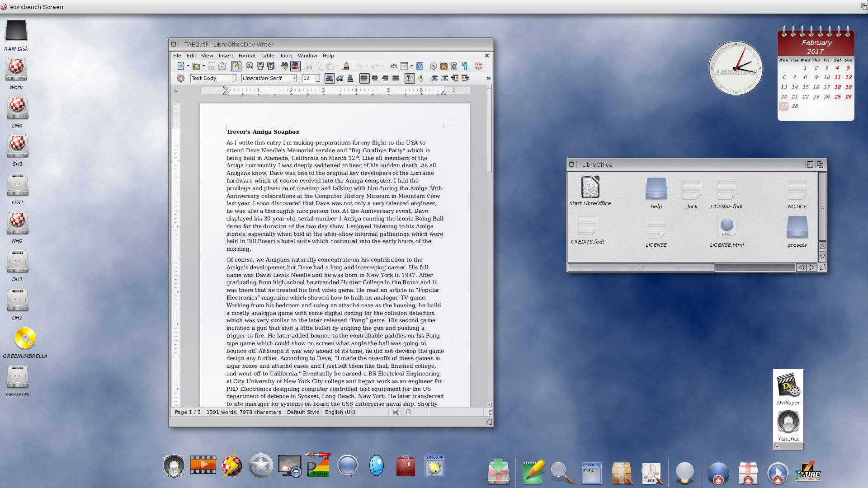This screenshot has height=488, width=868.
Task: Click English (UK) language in status bar
Action: (340, 412)
